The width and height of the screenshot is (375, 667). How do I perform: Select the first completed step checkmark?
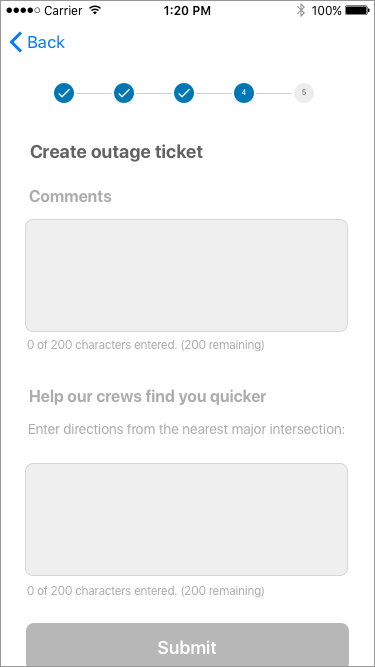coord(64,93)
